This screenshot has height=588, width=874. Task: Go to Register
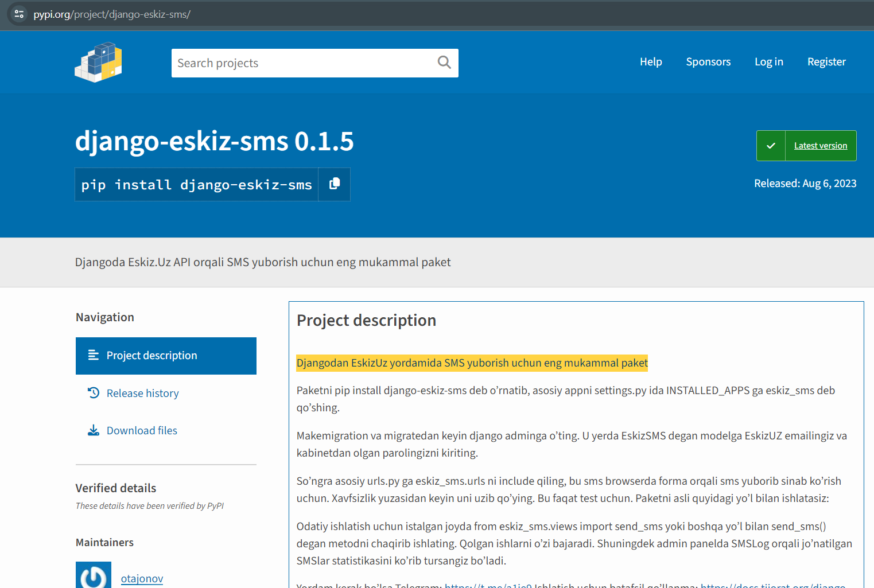(x=826, y=62)
